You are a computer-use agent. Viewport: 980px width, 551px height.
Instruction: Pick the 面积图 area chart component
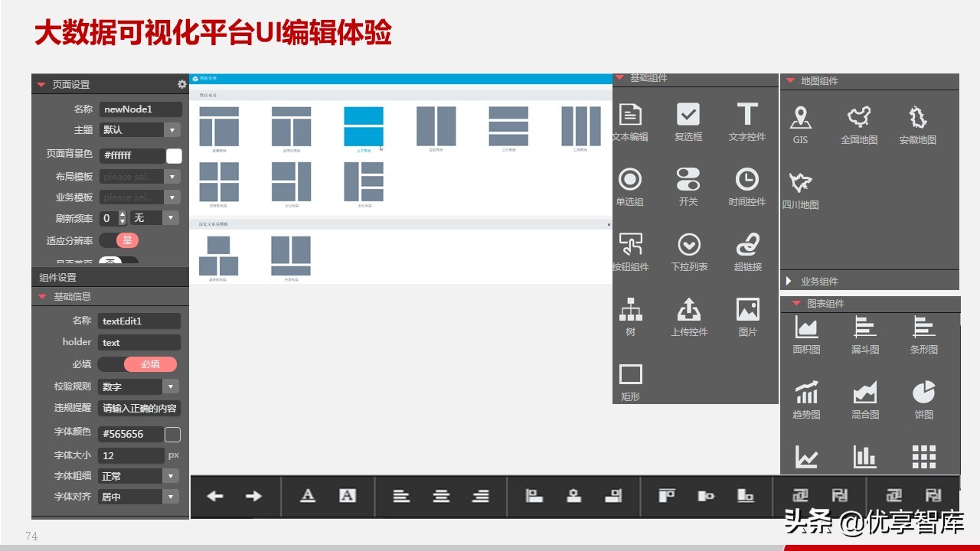(x=806, y=334)
